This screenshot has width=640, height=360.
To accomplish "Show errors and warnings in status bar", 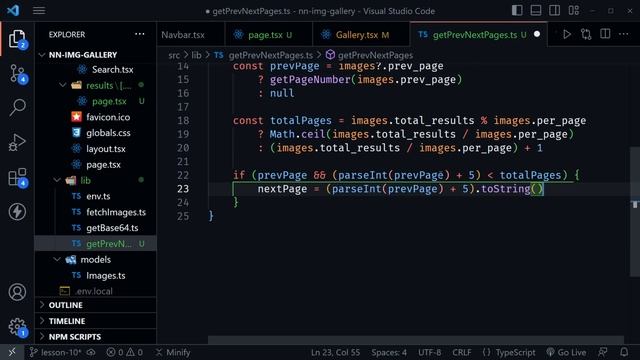I will pyautogui.click(x=124, y=352).
